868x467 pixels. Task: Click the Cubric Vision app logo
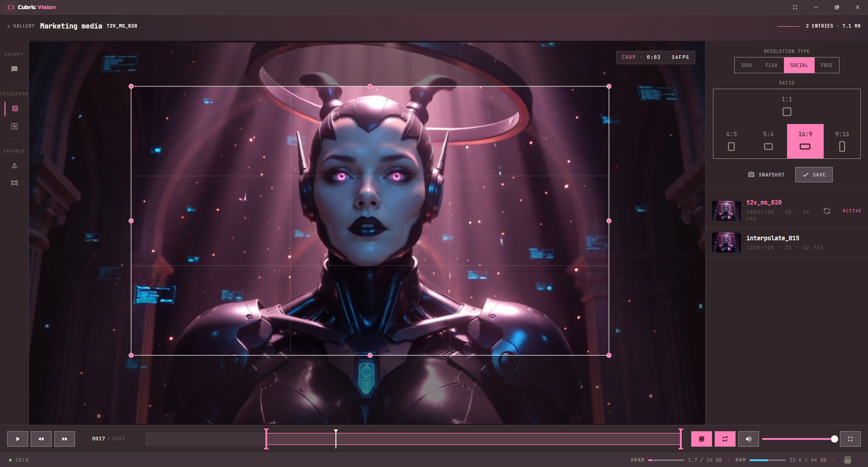pos(11,7)
